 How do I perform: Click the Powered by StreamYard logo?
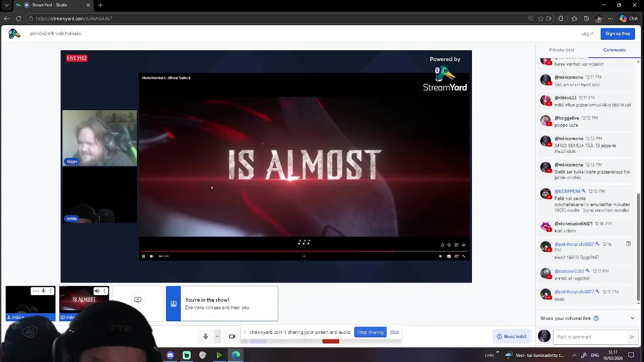point(445,74)
